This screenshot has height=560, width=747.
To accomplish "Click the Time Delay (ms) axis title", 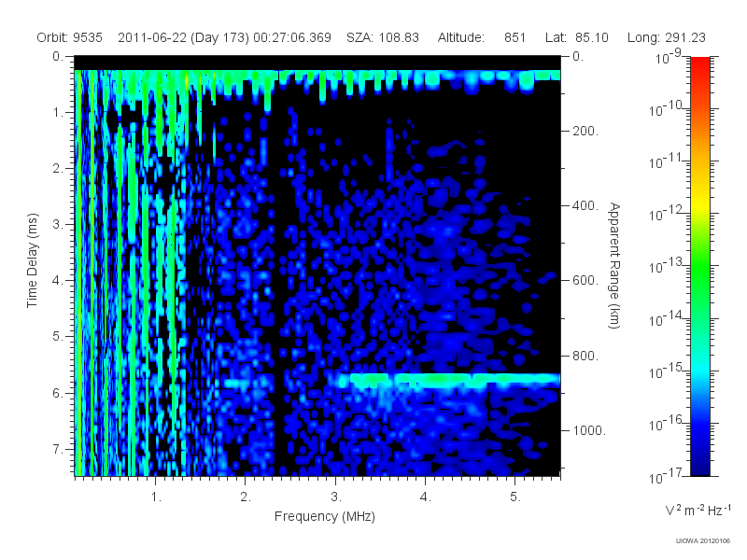I will click(x=32, y=260).
